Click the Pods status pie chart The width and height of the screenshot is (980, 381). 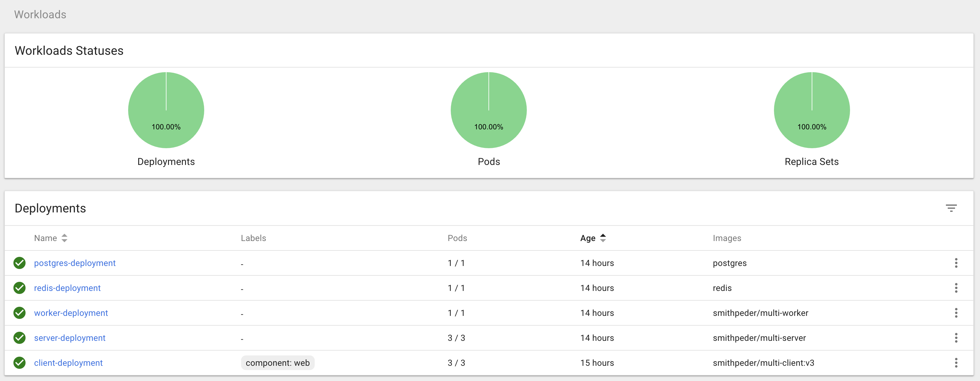[x=488, y=110]
